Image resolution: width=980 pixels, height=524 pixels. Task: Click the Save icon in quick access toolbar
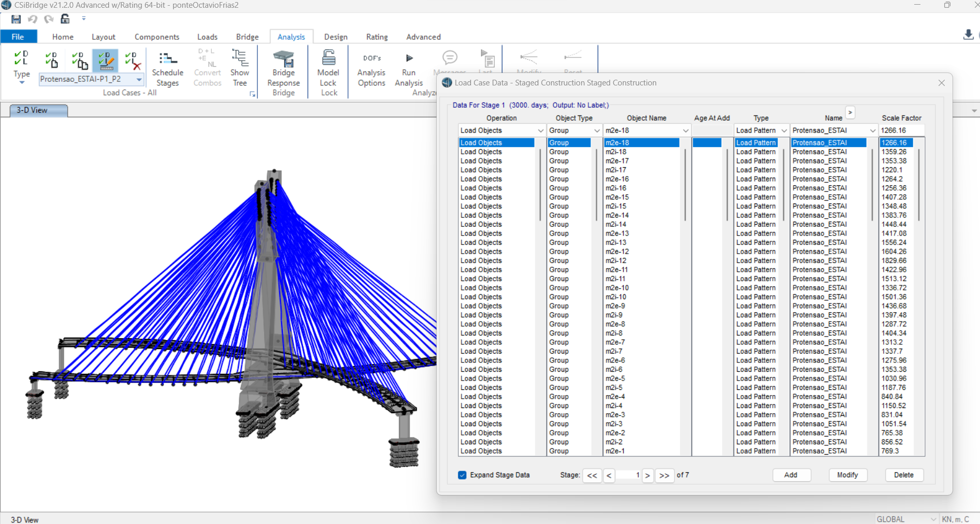tap(16, 19)
